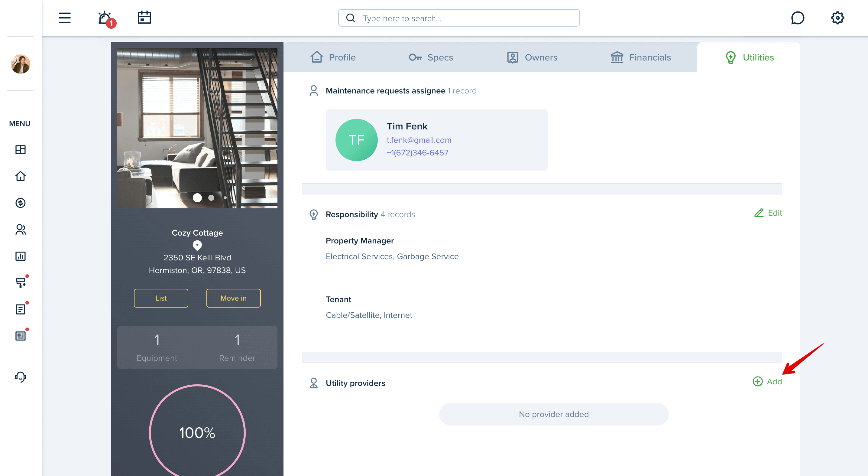Viewport: 868px width, 476px height.
Task: Open the calendar icon
Action: [x=144, y=18]
